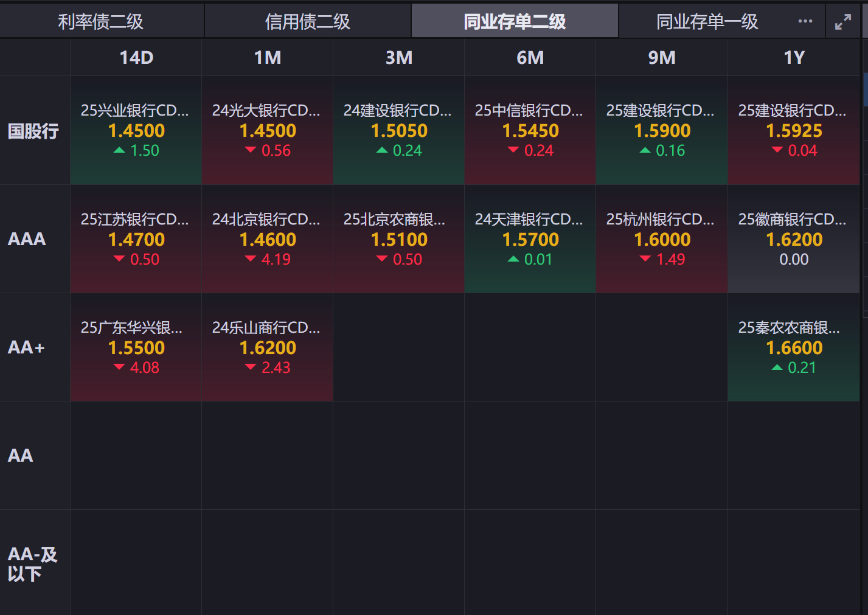Open the 25建设银行CD cell at 1.5900
Viewport: 868px width, 615px height.
[x=662, y=130]
